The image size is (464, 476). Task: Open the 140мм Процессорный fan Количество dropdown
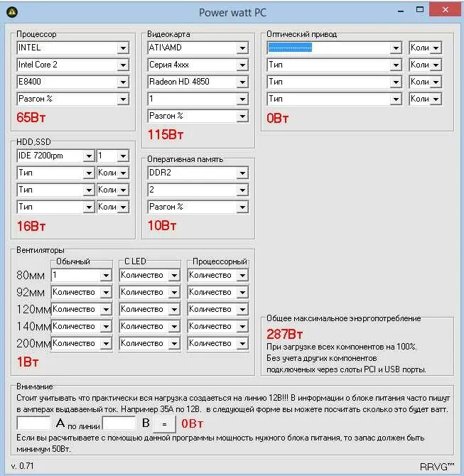click(x=218, y=326)
